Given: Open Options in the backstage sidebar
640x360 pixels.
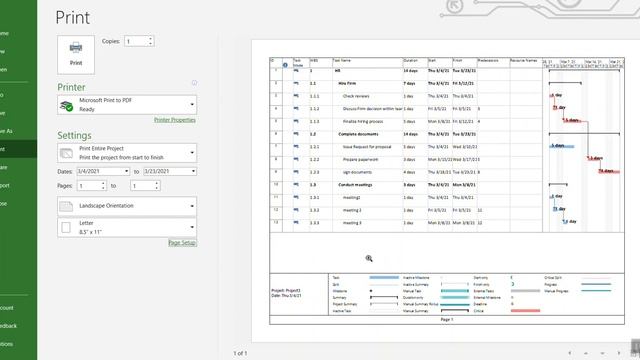Looking at the screenshot, I should pyautogui.click(x=18, y=344).
